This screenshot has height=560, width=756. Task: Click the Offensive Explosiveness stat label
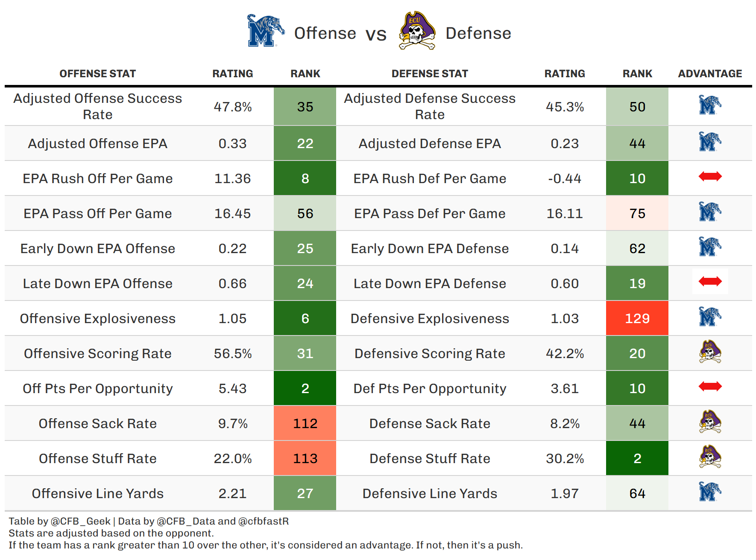click(97, 318)
